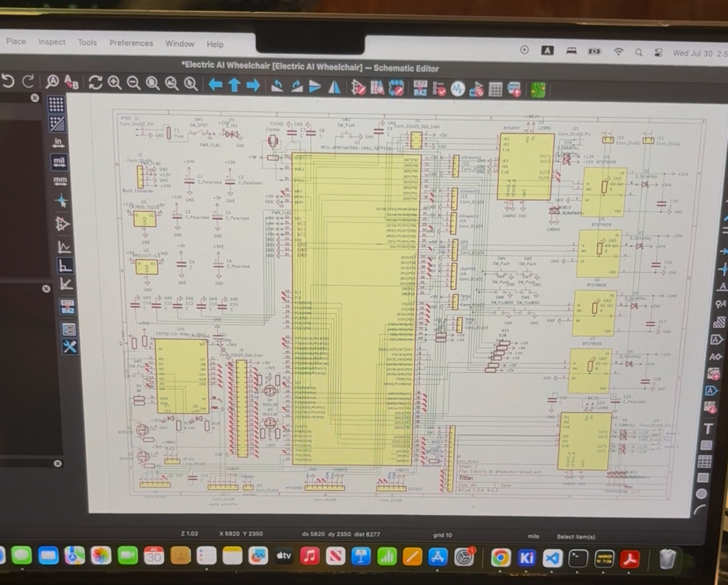Enable 90-degree line drawing mode
728x585 pixels.
[65, 265]
